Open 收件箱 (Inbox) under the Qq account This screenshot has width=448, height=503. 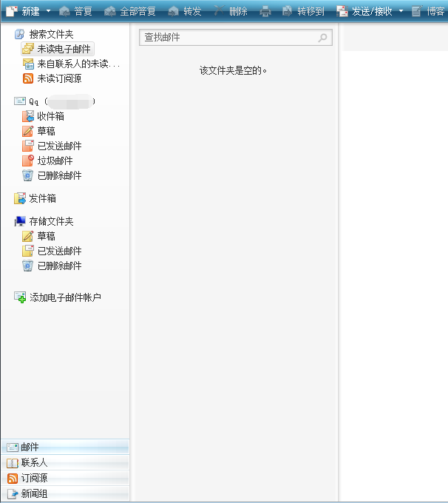point(50,116)
